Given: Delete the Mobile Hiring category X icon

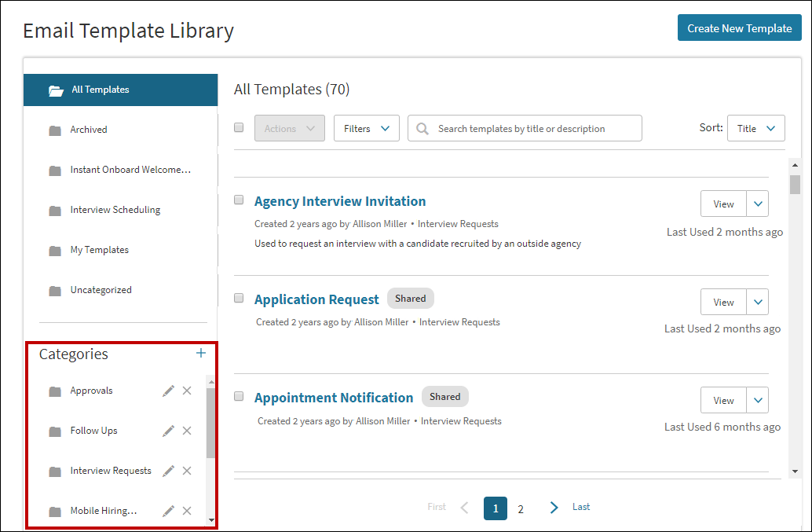Looking at the screenshot, I should coord(187,511).
